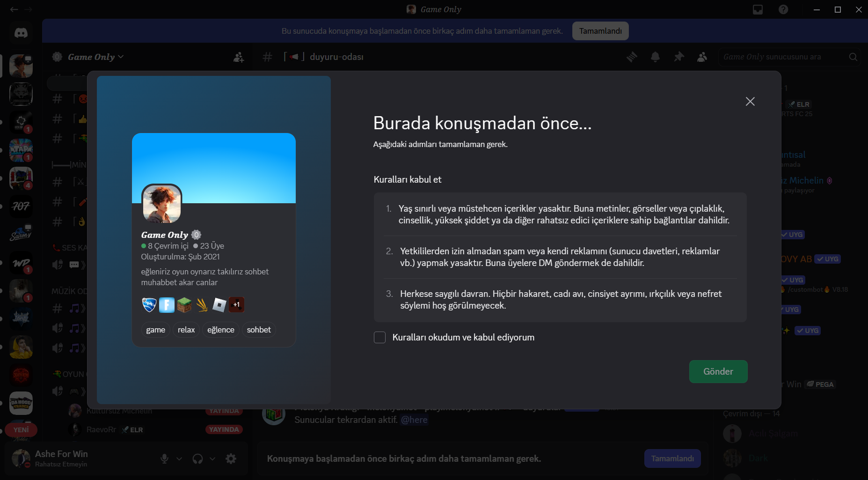The width and height of the screenshot is (868, 480).
Task: Open the wolf logo server in the sidebar
Action: pyautogui.click(x=21, y=94)
